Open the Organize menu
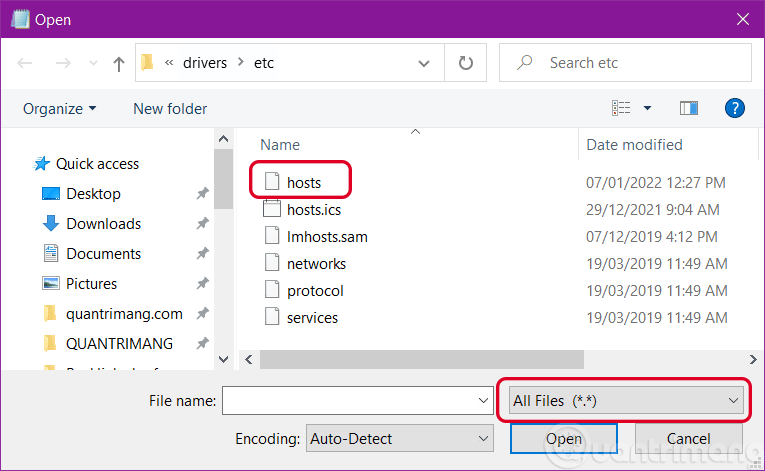Viewport: 765px width, 471px height. (60, 108)
